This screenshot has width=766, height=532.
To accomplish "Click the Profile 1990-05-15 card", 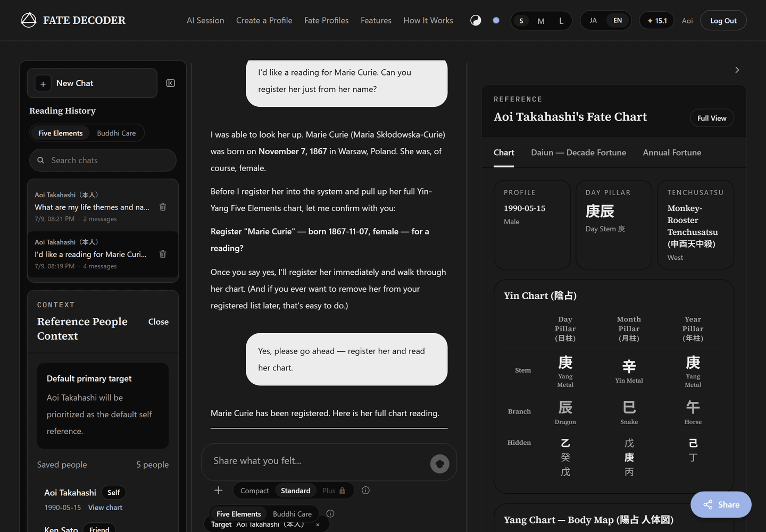I will [x=532, y=225].
